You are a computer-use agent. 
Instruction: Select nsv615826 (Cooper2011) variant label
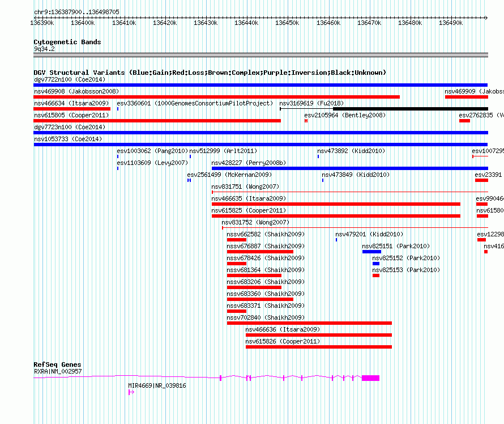point(283,341)
